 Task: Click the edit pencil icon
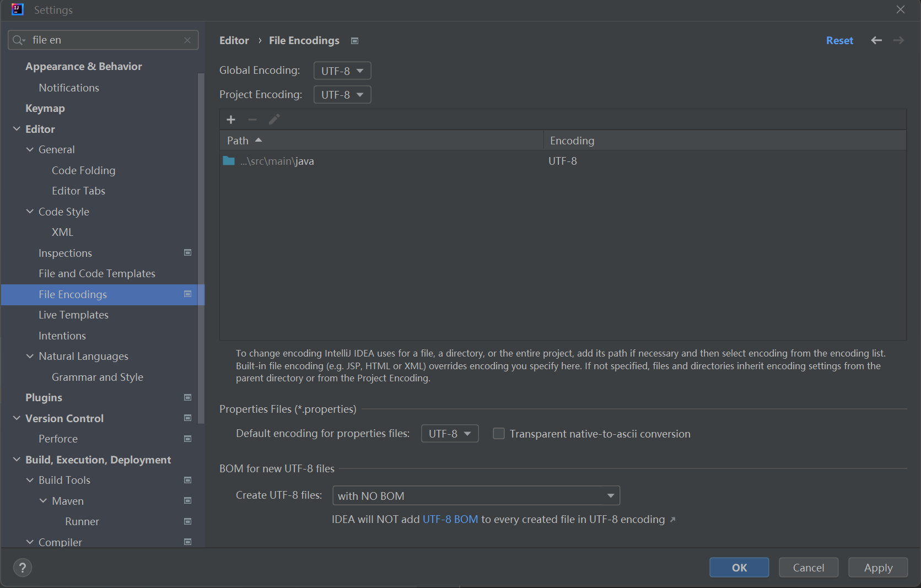pyautogui.click(x=274, y=120)
